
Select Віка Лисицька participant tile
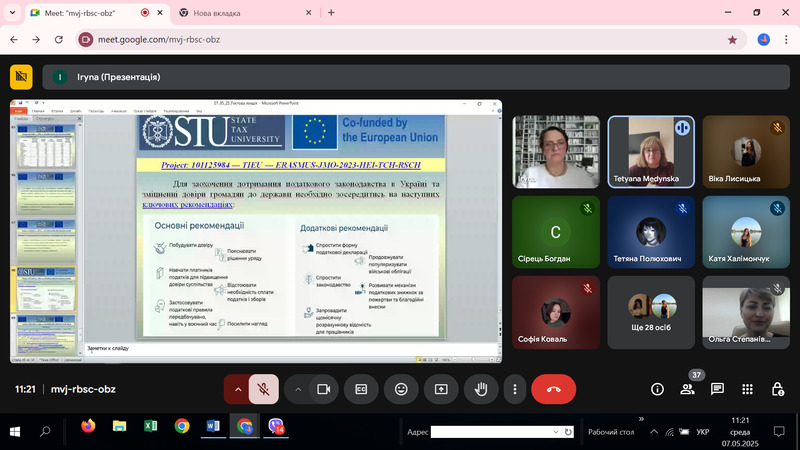746,152
